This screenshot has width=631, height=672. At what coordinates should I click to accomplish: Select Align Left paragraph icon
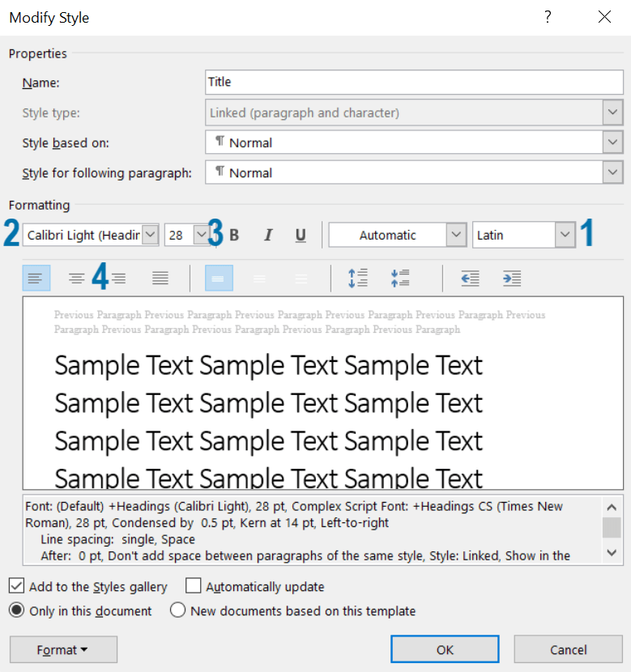pyautogui.click(x=36, y=279)
